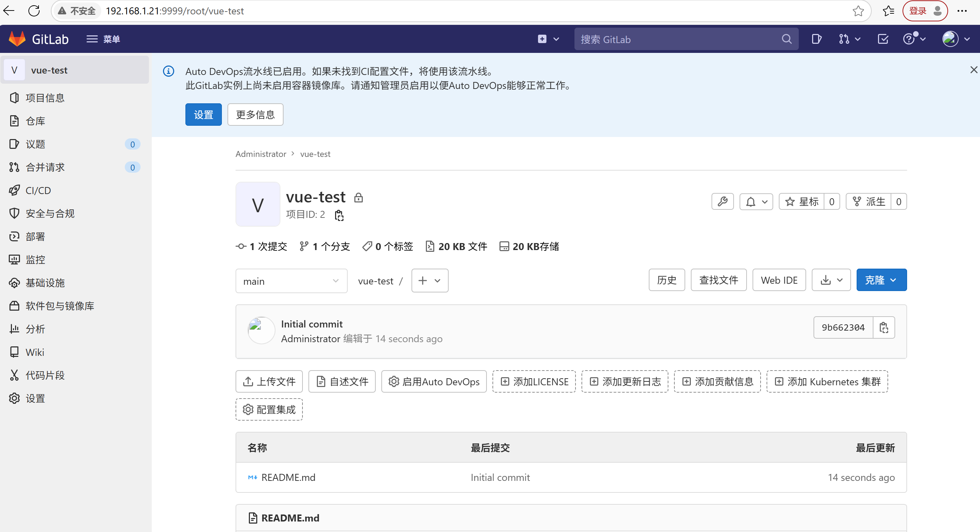Screen dimensions: 980x532
Task: Click 添加更新日志 button
Action: [x=625, y=381]
